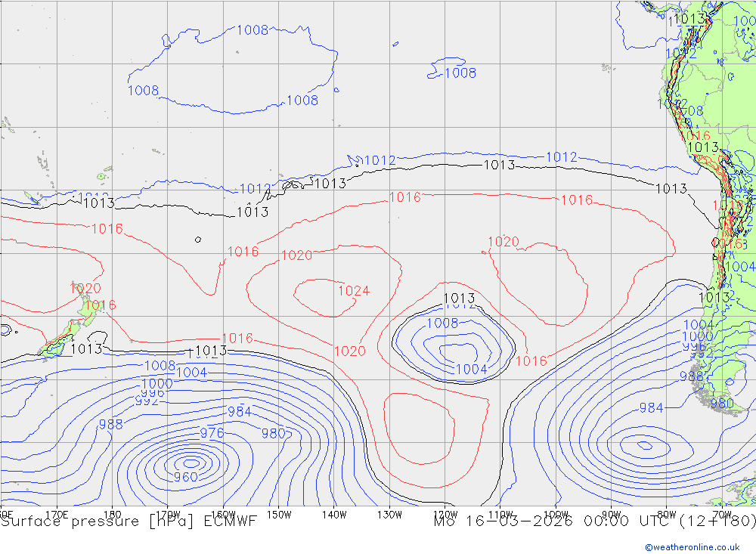
Task: Click the 1008 label at top center-left
Action: (x=253, y=30)
